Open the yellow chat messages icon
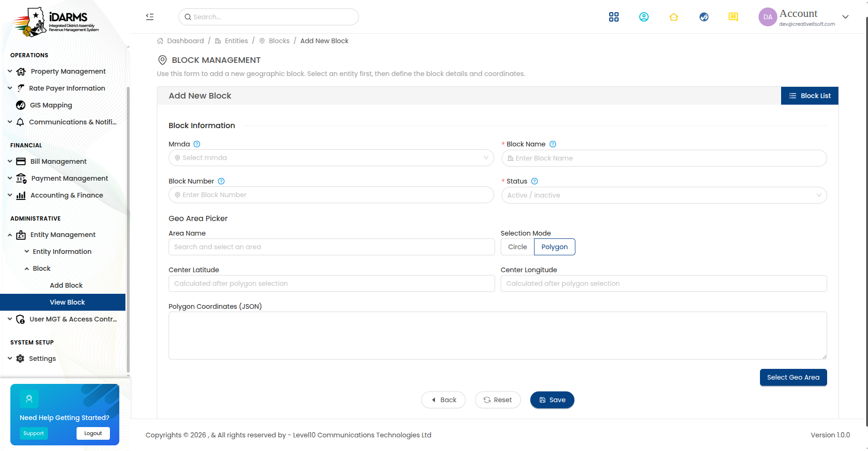 click(733, 17)
